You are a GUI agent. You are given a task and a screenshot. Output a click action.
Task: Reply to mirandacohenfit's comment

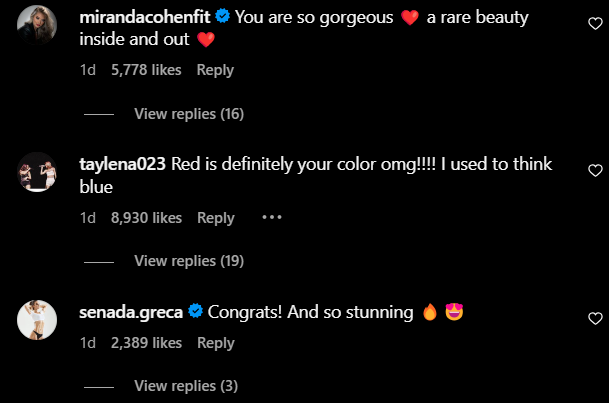[215, 70]
